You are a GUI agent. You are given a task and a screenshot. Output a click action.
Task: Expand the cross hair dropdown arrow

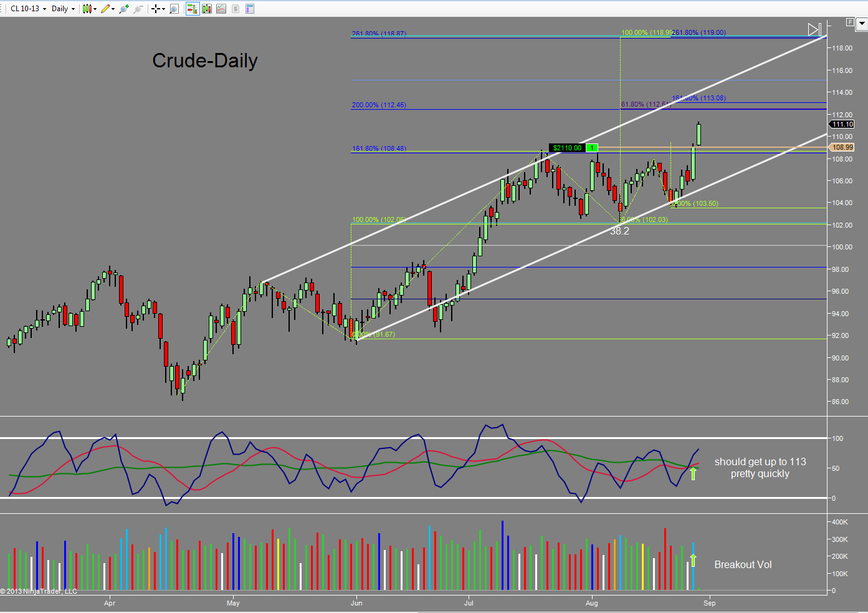(163, 9)
